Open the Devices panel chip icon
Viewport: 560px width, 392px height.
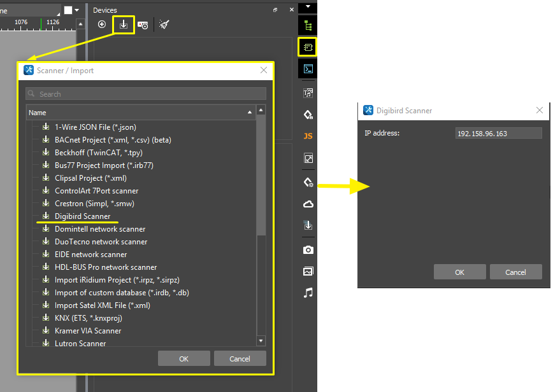(308, 47)
